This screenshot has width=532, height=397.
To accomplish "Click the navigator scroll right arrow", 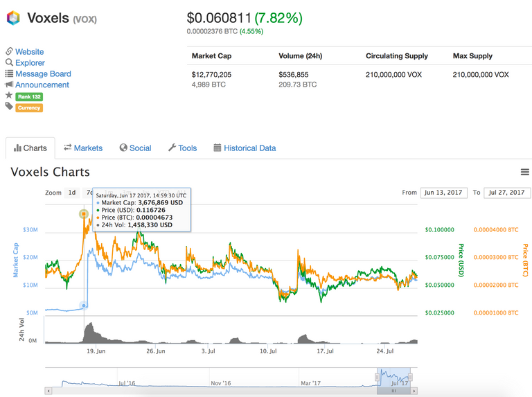I will [414, 391].
